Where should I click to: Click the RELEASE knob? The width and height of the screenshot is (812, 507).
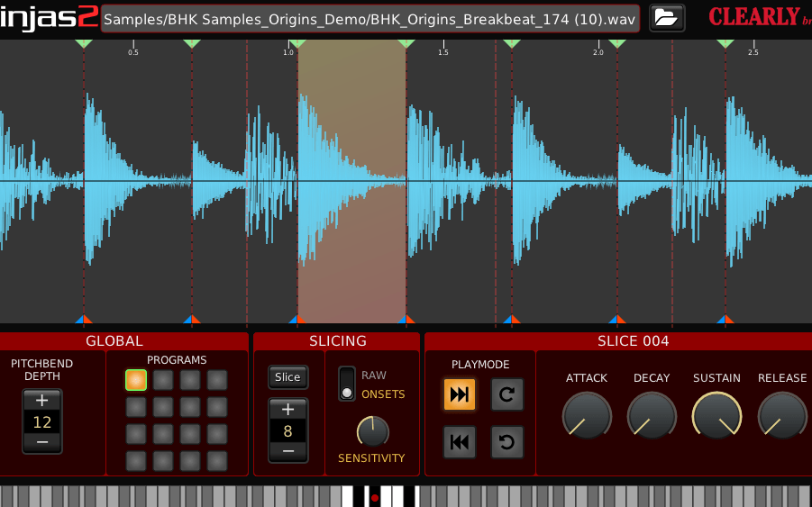(x=782, y=416)
